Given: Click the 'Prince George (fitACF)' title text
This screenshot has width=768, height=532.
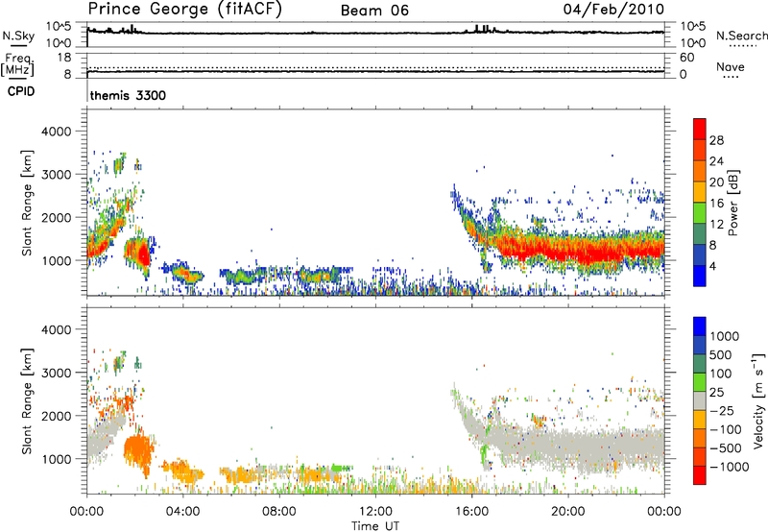Looking at the screenshot, I should (185, 9).
